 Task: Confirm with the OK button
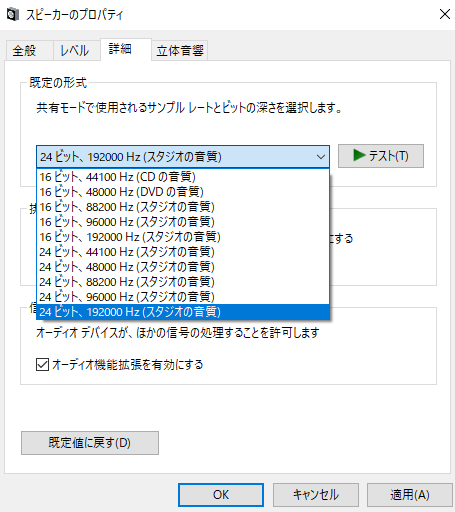221,495
